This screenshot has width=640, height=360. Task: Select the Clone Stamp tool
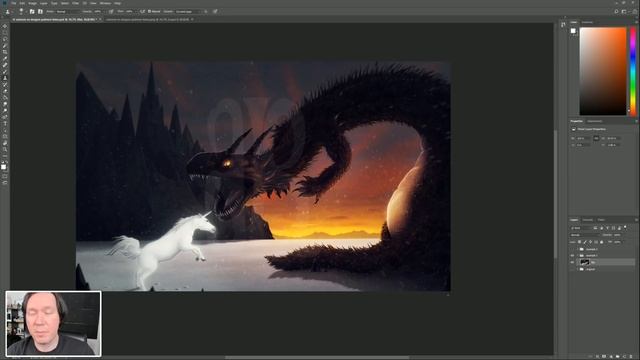click(5, 78)
